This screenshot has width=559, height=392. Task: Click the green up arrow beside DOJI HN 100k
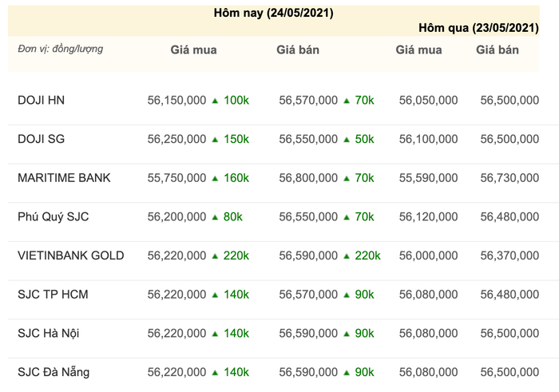tap(214, 101)
